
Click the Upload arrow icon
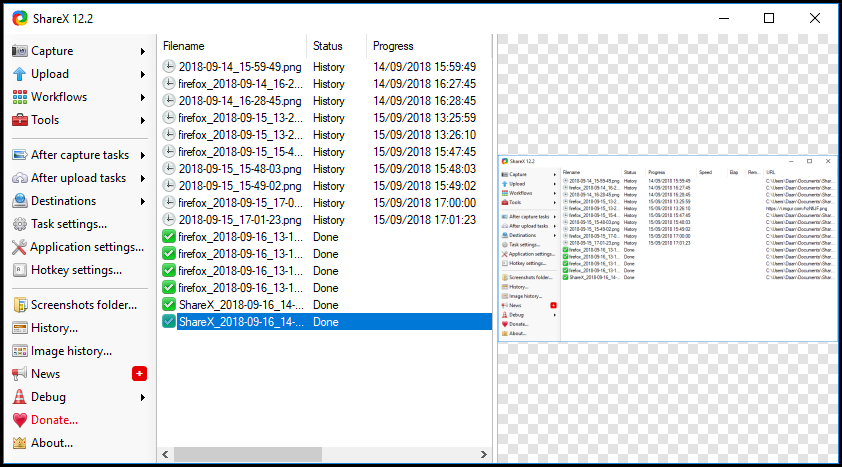click(x=19, y=74)
